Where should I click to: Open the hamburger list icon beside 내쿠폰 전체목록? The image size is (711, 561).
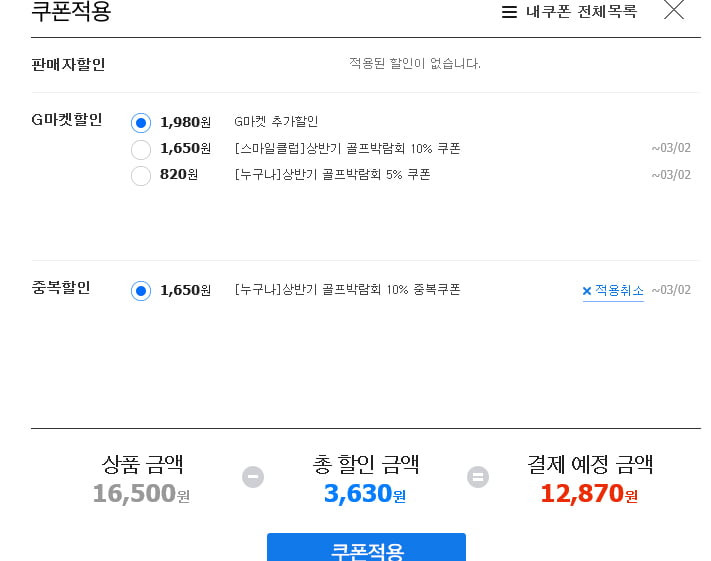coord(509,12)
